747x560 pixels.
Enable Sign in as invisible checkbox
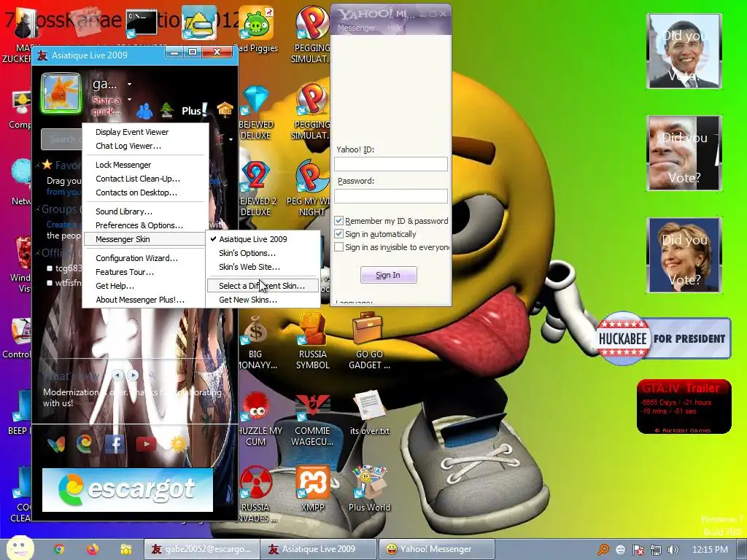tap(338, 247)
